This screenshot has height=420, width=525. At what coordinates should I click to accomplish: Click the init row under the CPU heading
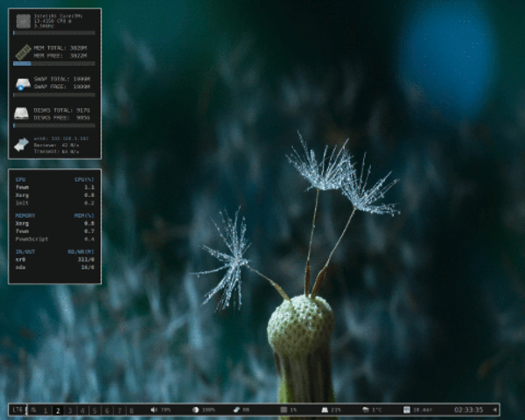click(54, 203)
